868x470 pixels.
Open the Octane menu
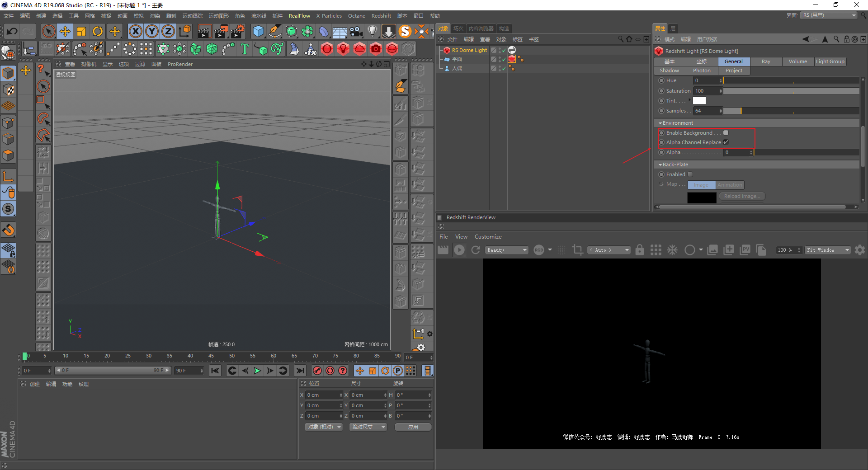[357, 16]
